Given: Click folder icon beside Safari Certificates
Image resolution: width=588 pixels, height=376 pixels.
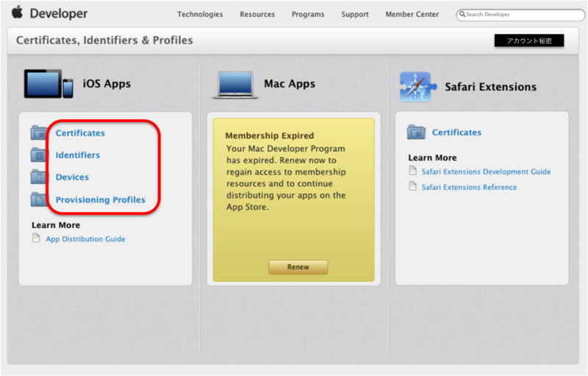Looking at the screenshot, I should tap(416, 132).
